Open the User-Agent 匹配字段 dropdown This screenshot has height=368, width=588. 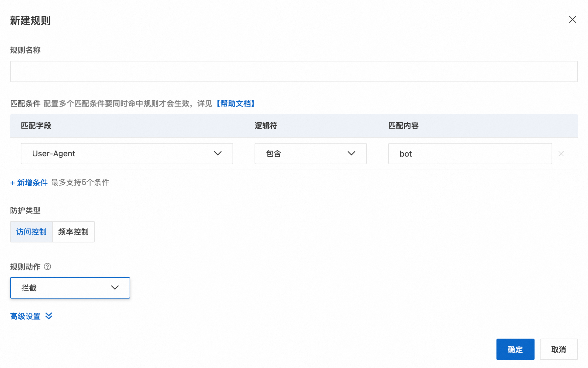(x=127, y=154)
